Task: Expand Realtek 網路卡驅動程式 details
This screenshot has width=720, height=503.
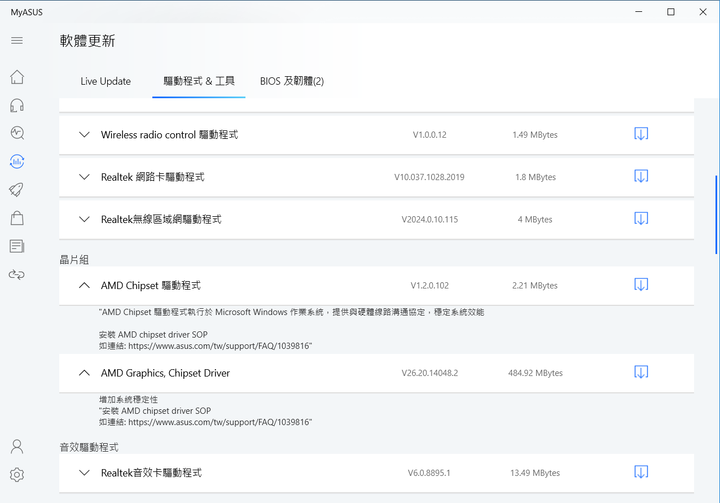Action: [x=84, y=177]
